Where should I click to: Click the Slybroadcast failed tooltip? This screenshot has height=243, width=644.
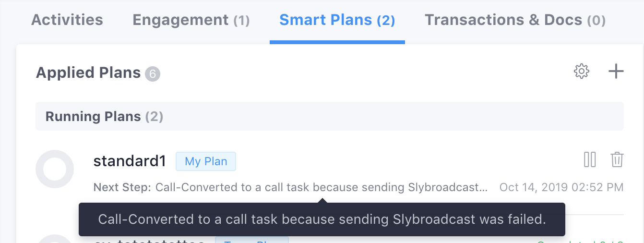[322, 219]
